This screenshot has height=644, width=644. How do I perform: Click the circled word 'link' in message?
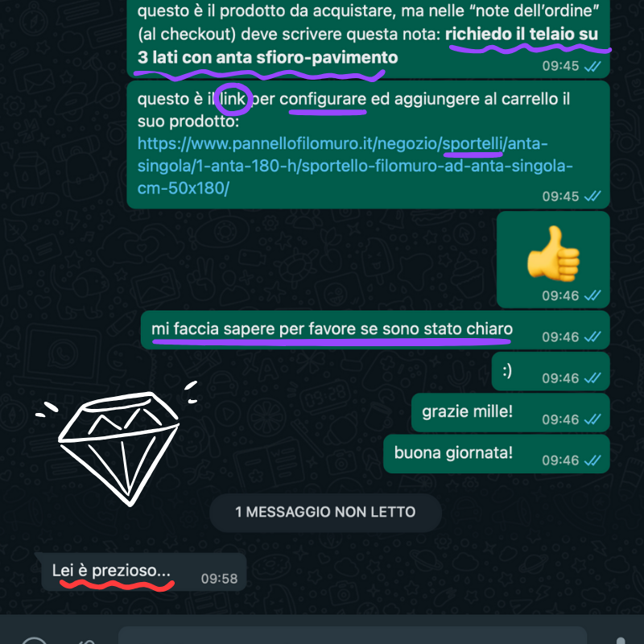[x=233, y=99]
